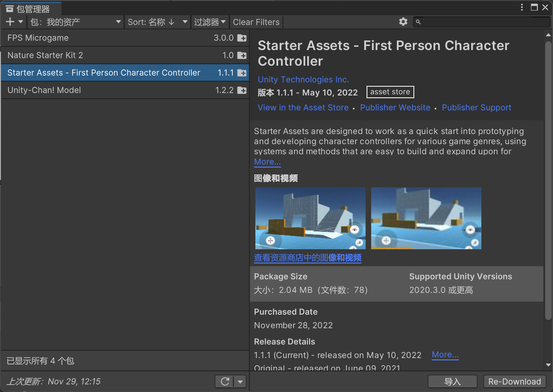Open the first preview screenshot thumbnail
Screen dimensions: 553x392
coord(310,218)
